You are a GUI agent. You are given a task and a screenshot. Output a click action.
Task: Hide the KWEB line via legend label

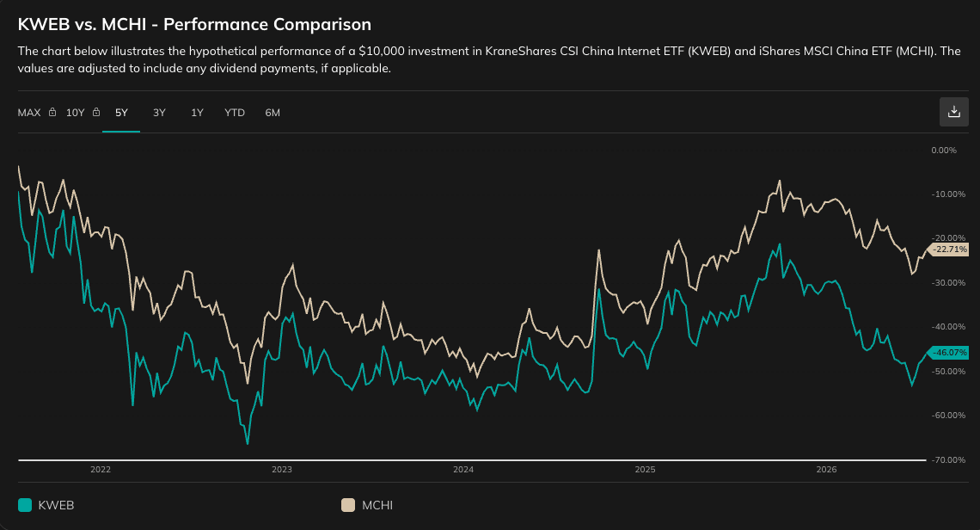click(x=56, y=505)
